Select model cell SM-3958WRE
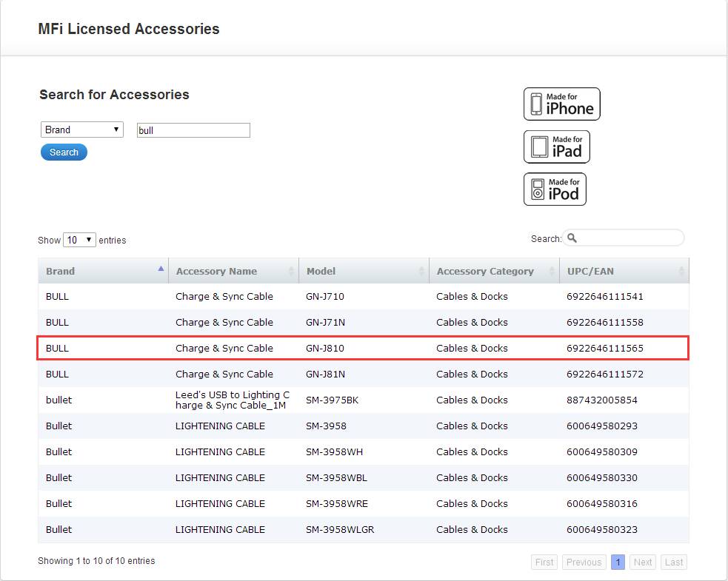The image size is (728, 581). [337, 504]
